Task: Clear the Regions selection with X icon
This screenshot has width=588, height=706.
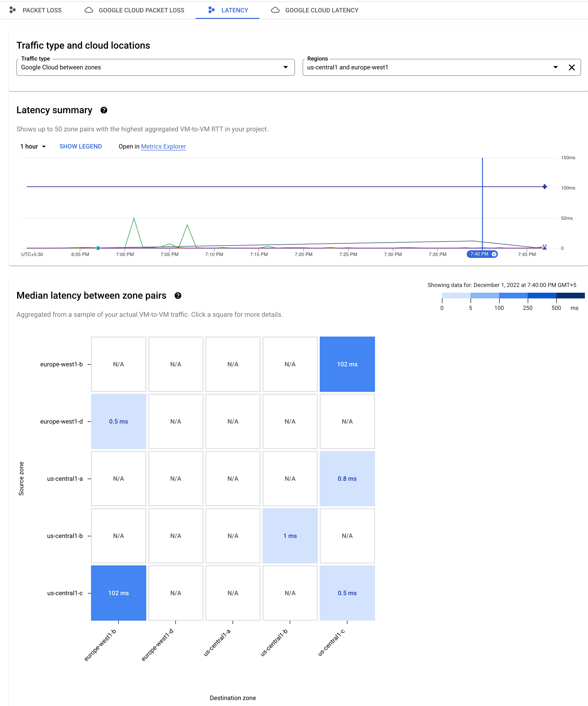Action: pos(572,67)
